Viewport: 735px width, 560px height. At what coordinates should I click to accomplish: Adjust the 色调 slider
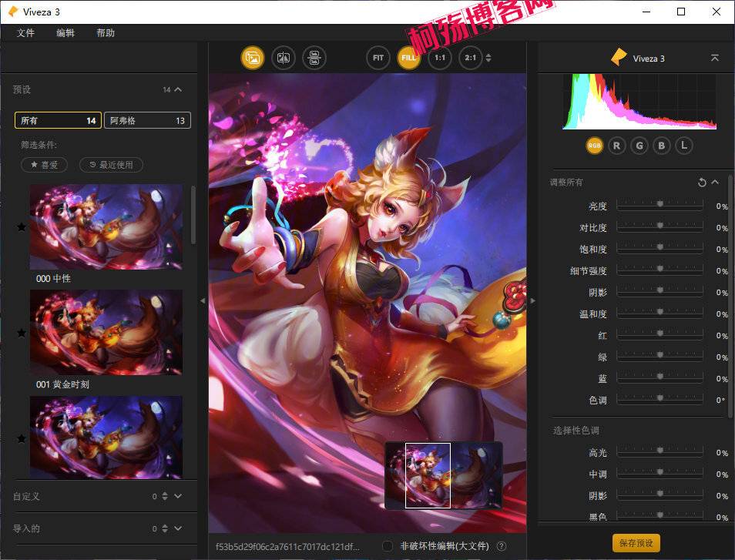660,398
